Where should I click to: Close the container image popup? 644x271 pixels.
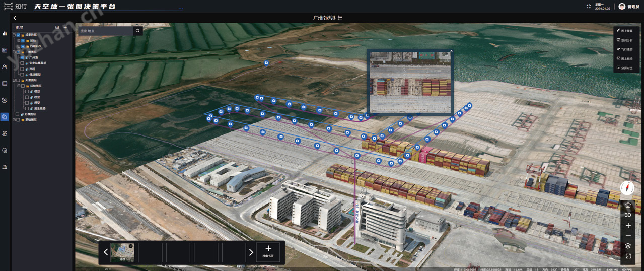point(451,51)
